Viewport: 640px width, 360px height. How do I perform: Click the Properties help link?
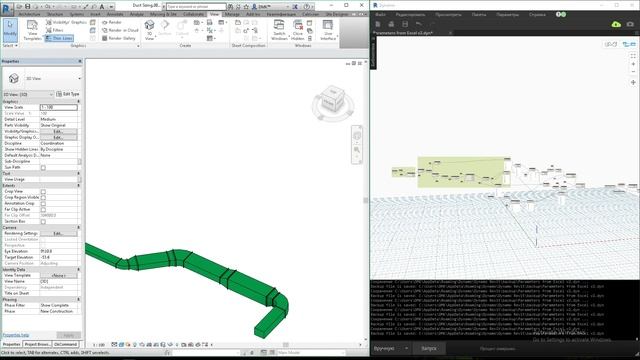point(16,336)
